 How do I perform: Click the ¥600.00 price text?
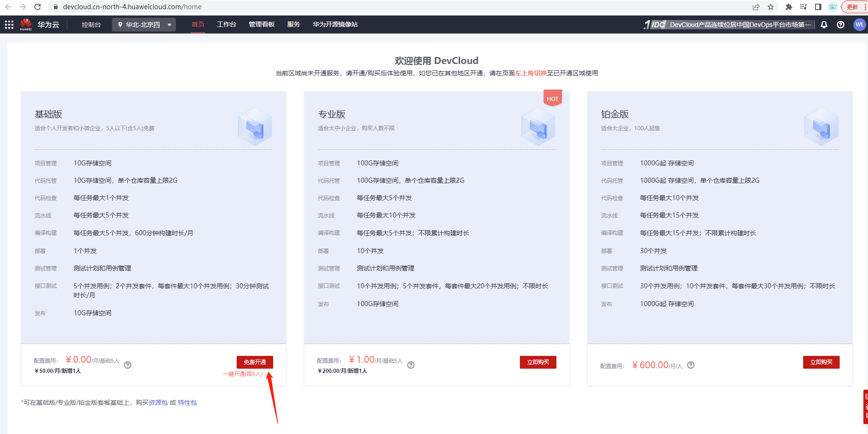coord(651,365)
